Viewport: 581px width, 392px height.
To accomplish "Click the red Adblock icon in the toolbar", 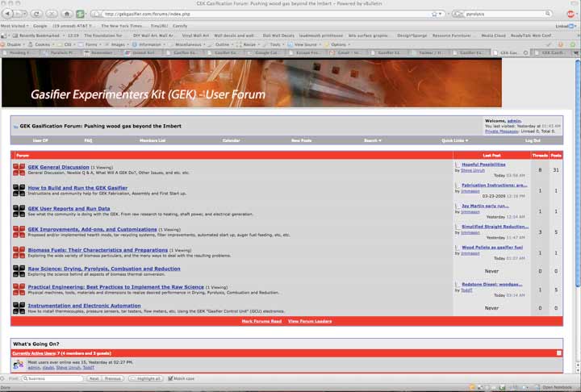I will coord(571,14).
